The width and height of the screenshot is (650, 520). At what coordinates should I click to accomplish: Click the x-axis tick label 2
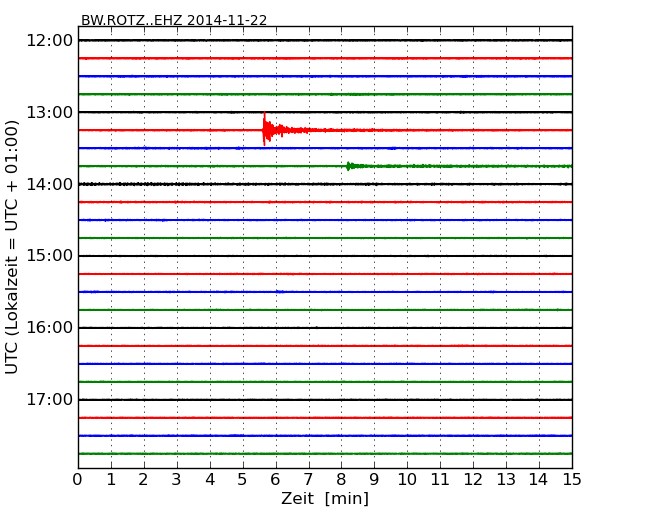(x=143, y=480)
